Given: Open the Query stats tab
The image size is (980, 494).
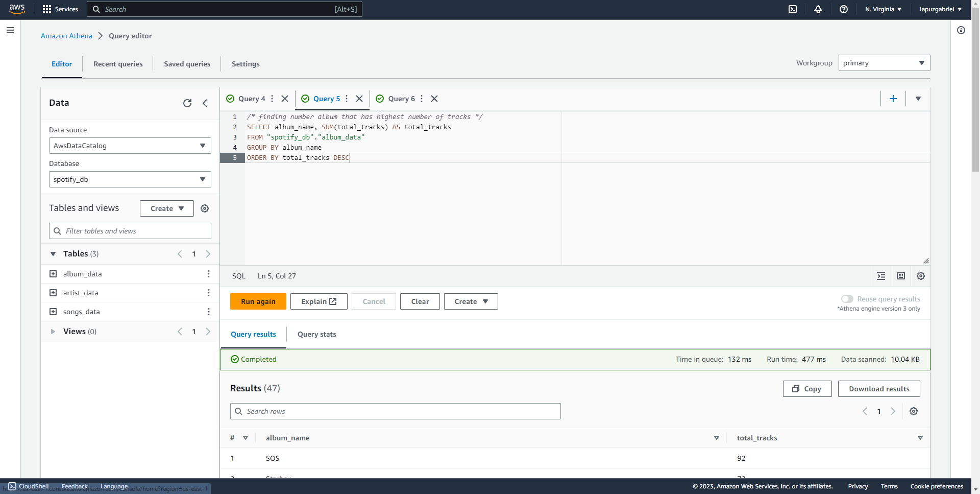Looking at the screenshot, I should click(316, 334).
